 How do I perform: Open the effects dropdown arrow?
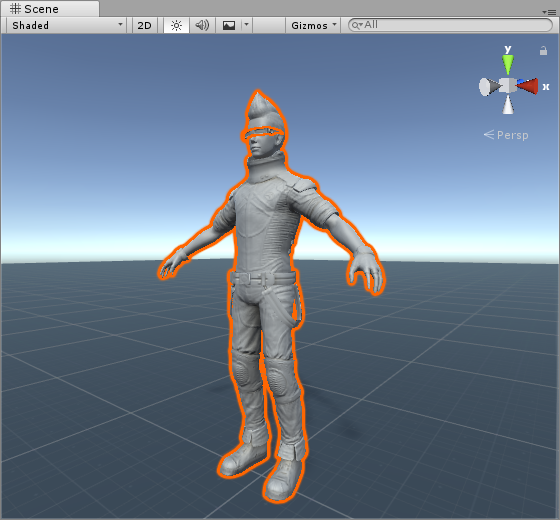pos(246,25)
